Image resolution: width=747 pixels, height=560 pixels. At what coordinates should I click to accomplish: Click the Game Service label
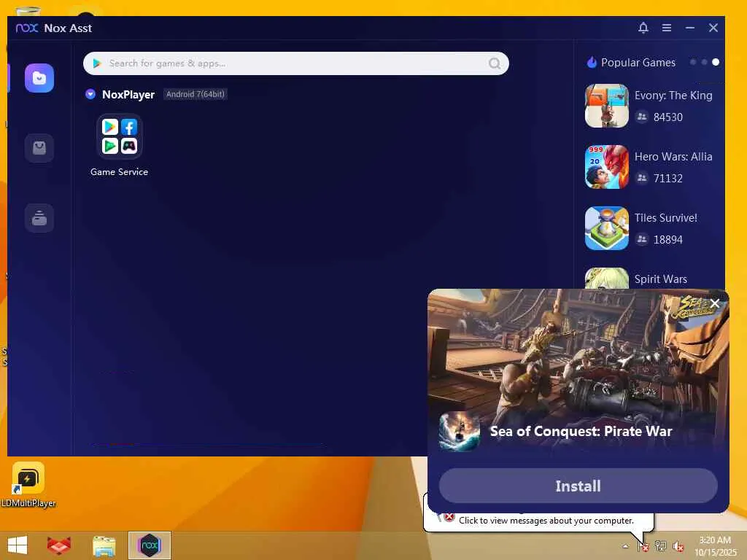coord(119,172)
